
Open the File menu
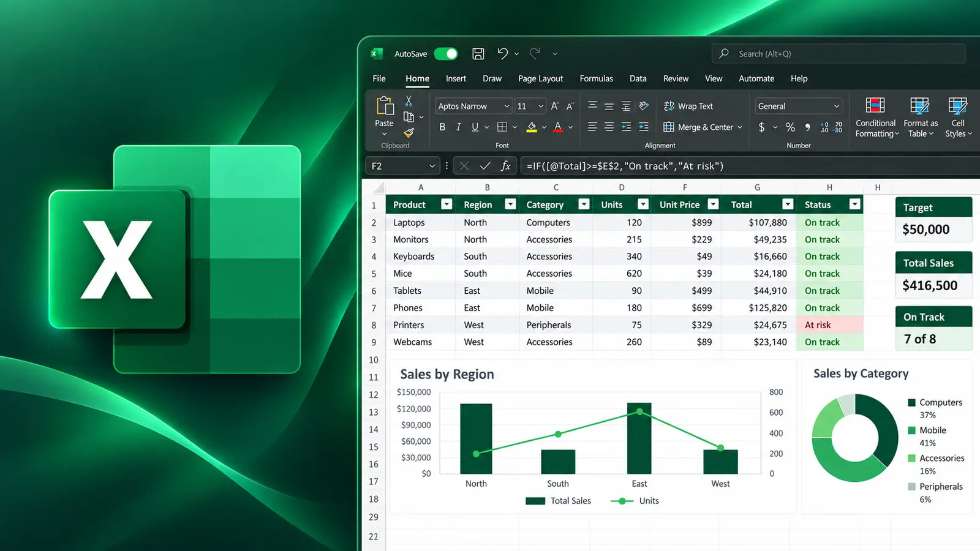coord(379,78)
